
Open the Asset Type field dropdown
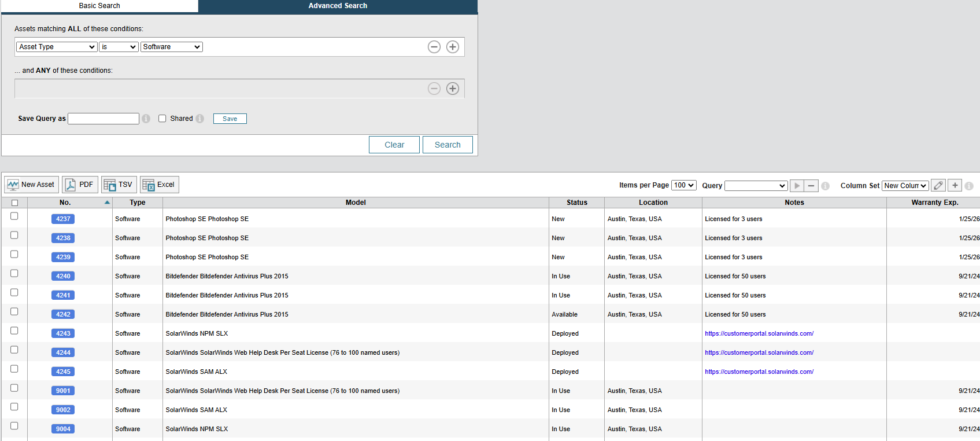tap(57, 47)
